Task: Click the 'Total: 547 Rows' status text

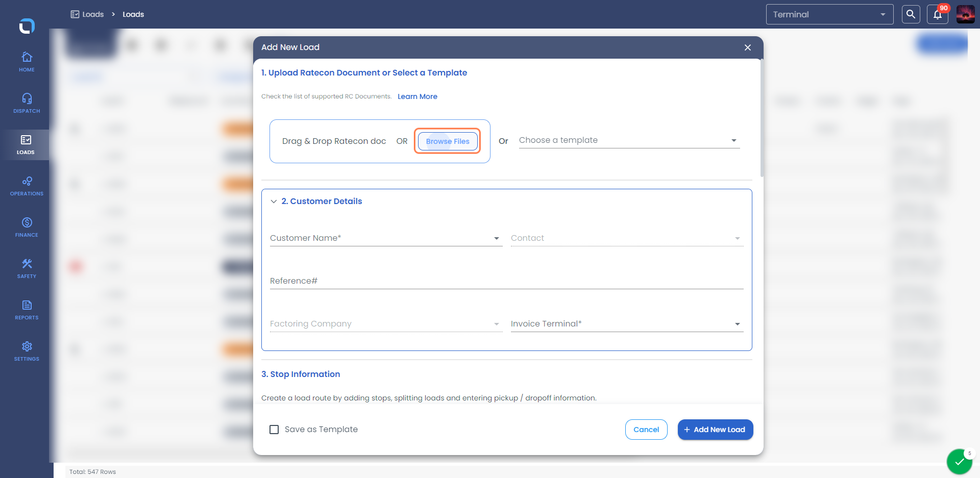Action: click(92, 472)
